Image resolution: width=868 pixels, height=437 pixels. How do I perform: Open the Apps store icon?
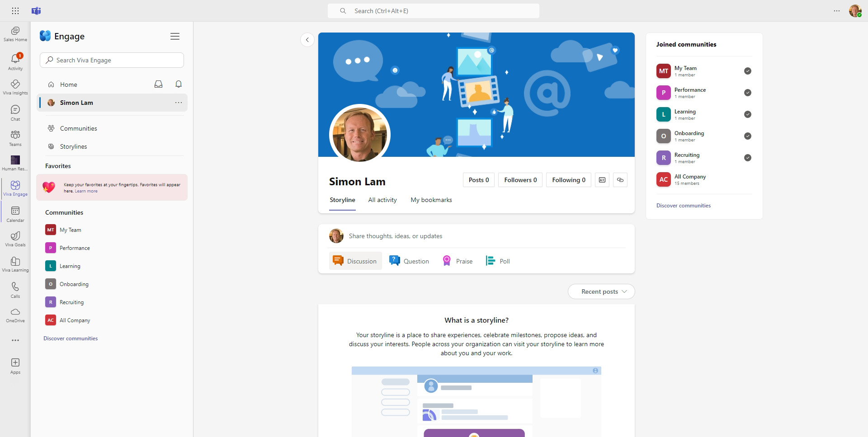click(x=15, y=366)
